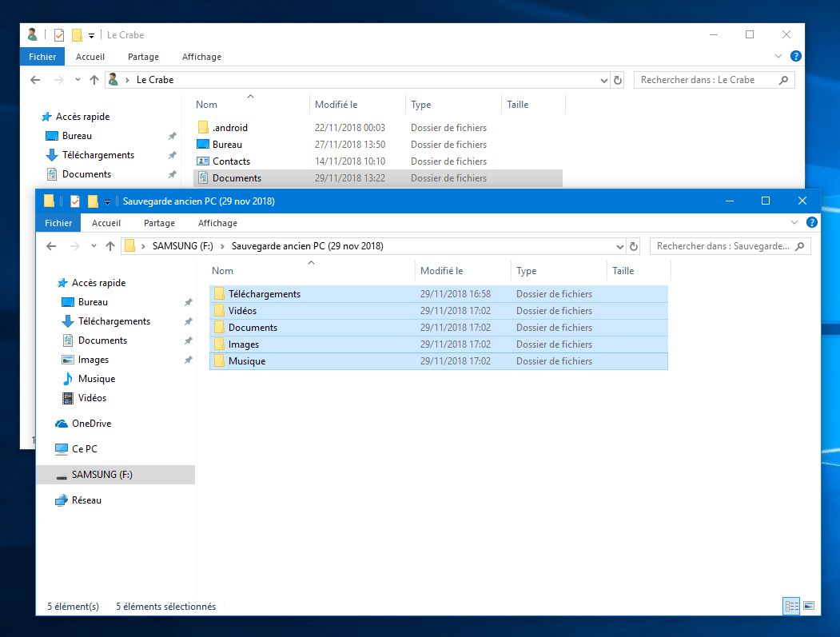Open Téléchargements in Le Crabe sidebar

tap(98, 155)
